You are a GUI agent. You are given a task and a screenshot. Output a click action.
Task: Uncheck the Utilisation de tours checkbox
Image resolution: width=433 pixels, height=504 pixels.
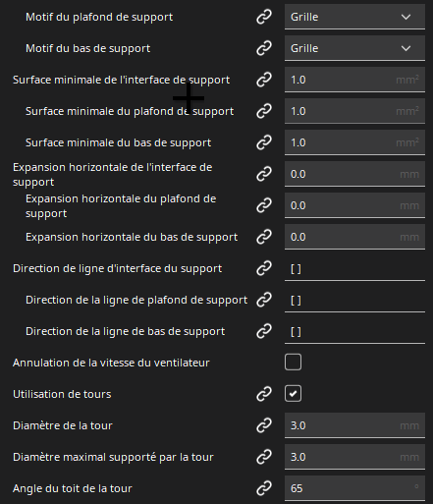(293, 394)
